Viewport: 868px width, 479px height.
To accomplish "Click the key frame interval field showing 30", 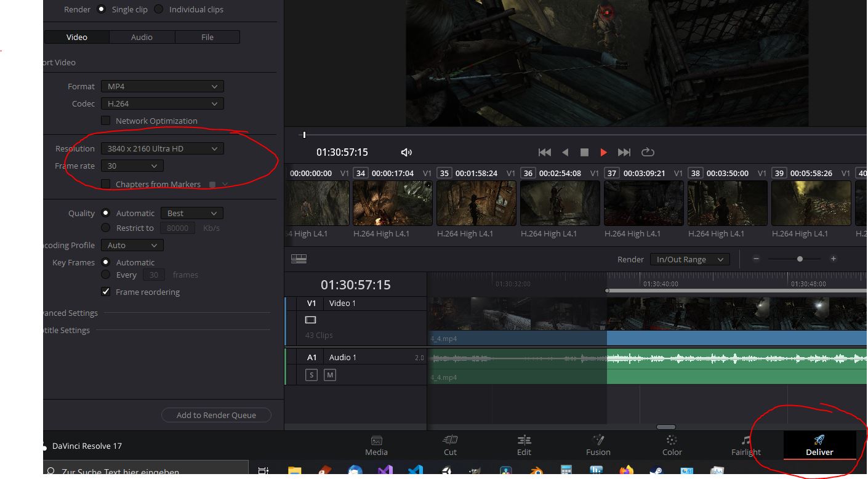I will point(155,275).
